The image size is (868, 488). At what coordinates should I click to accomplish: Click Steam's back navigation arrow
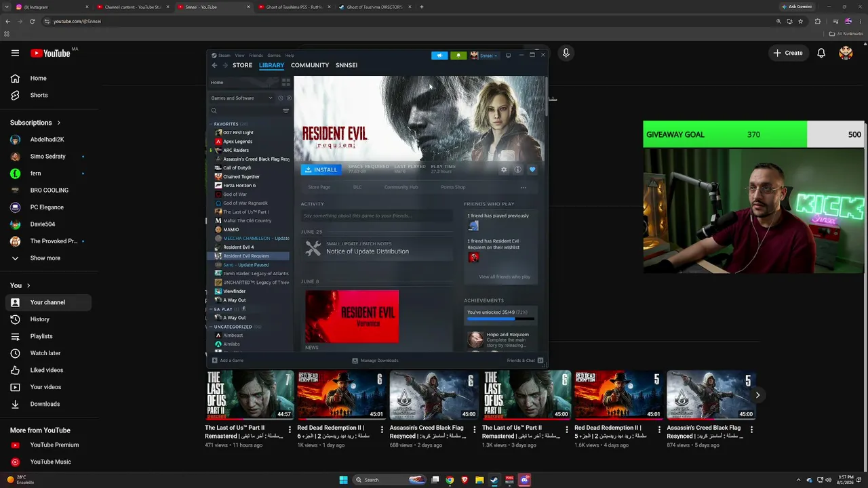point(214,65)
